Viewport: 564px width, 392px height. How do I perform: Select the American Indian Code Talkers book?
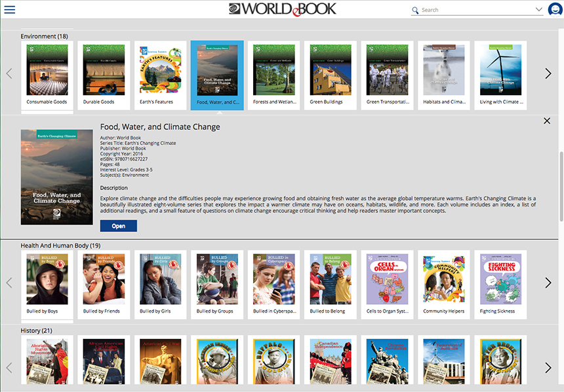coord(217,361)
